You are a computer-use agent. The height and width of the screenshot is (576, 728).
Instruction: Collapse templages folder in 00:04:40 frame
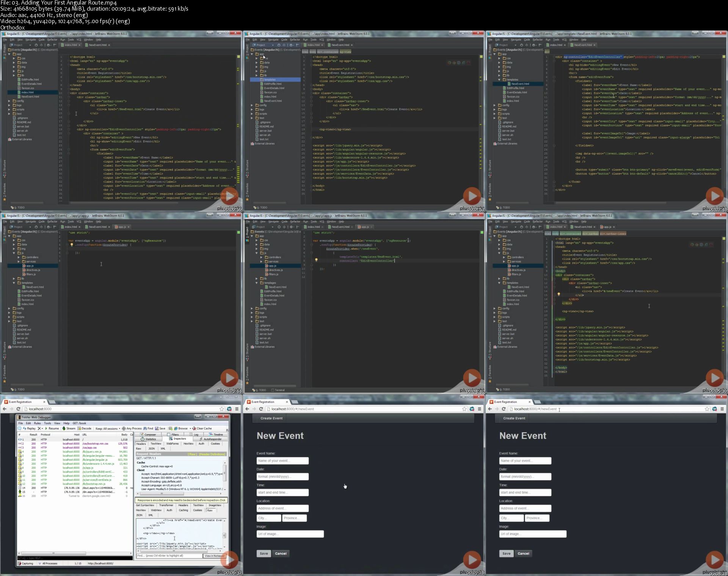coord(257,283)
